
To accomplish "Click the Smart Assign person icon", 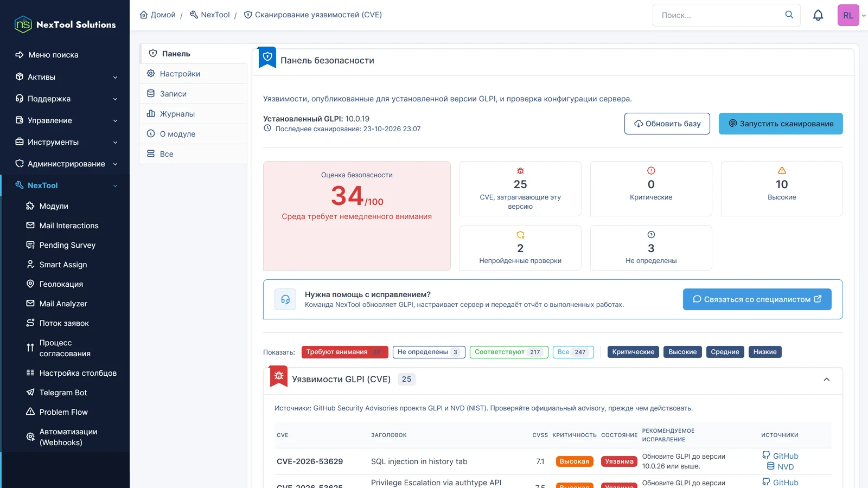I will (x=30, y=264).
